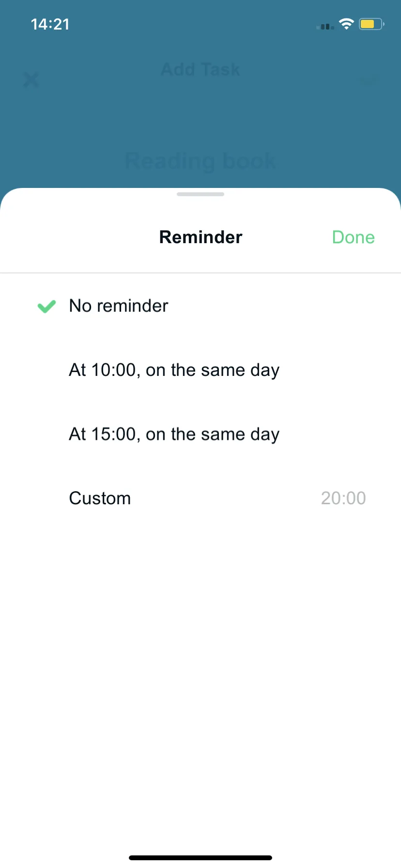Select the No reminder option

[x=200, y=306]
